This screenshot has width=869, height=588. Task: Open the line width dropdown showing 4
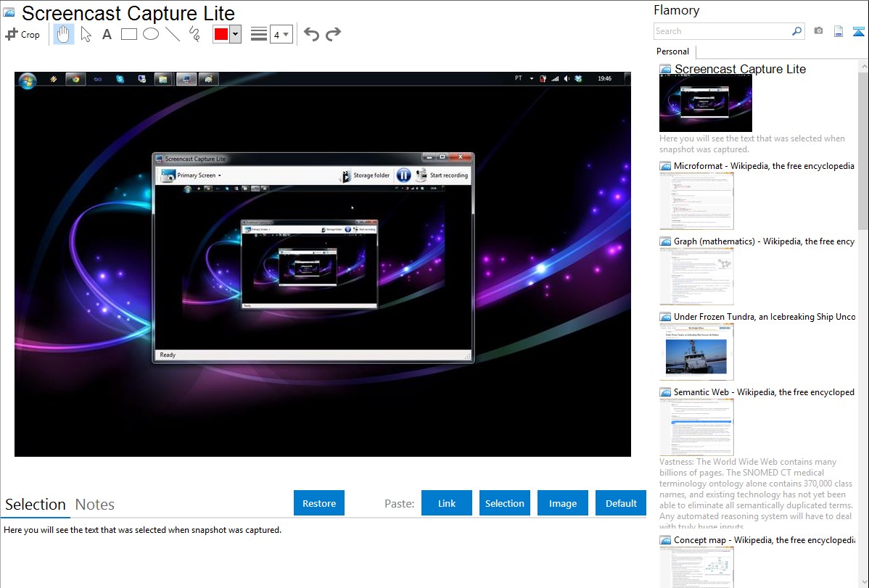point(281,35)
